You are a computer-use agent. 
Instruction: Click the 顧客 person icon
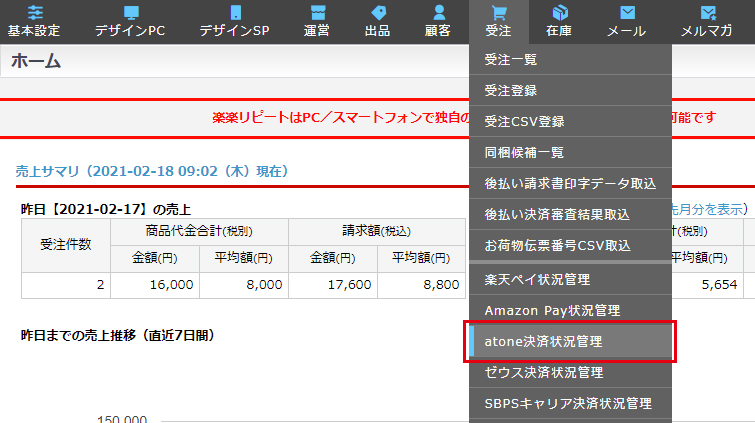(x=439, y=12)
